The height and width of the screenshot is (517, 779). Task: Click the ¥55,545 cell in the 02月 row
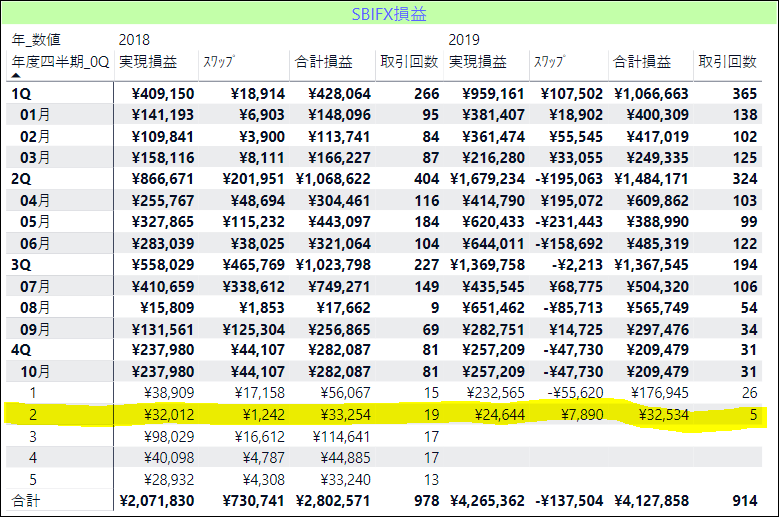pyautogui.click(x=576, y=137)
